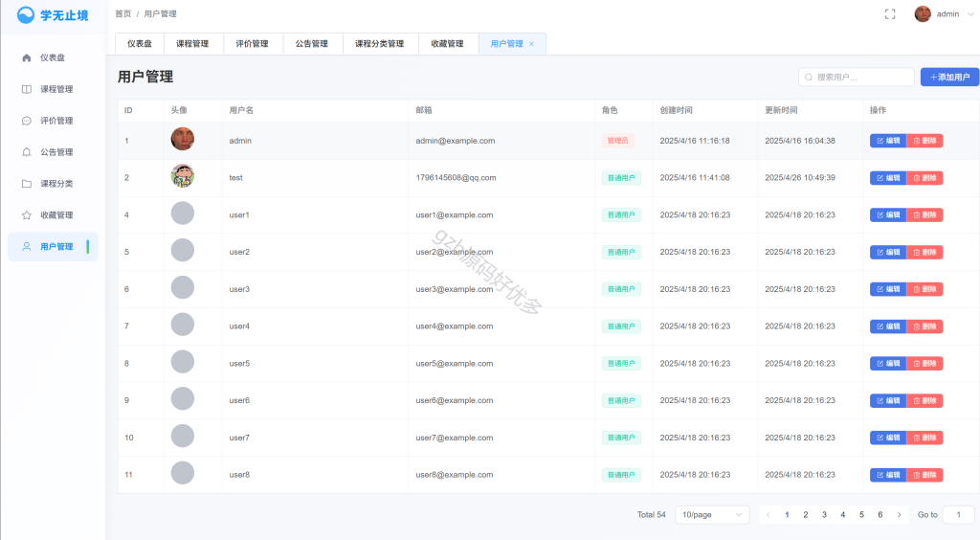Switch to the 仪表盘 tab
This screenshot has height=540, width=980.
(x=140, y=44)
